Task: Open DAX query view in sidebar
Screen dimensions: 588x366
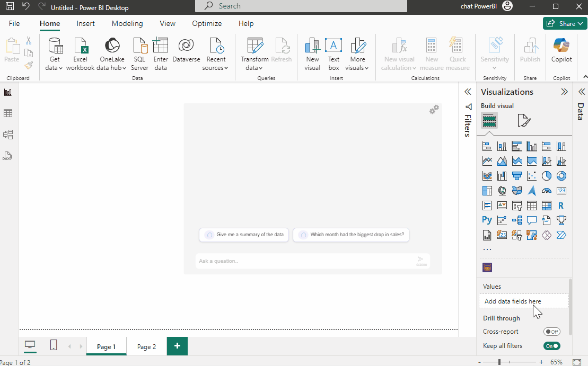Action: [8, 156]
